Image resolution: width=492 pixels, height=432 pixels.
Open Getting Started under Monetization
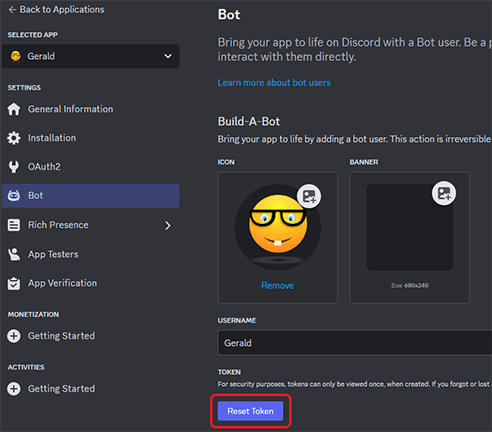[61, 336]
